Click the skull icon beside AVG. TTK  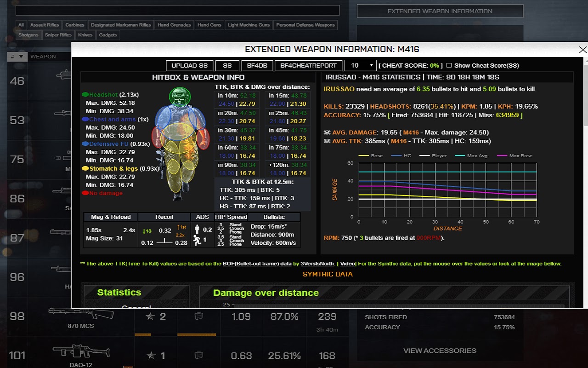[327, 141]
